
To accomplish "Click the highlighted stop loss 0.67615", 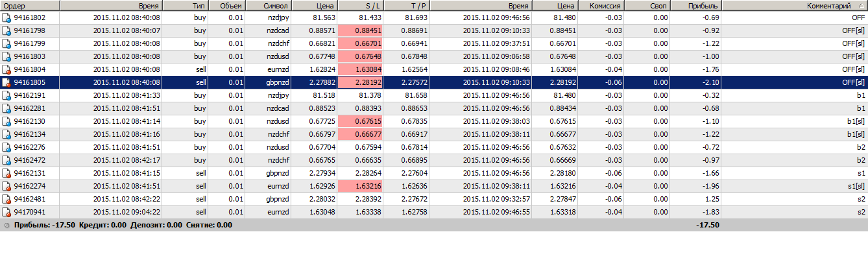I will (x=361, y=121).
